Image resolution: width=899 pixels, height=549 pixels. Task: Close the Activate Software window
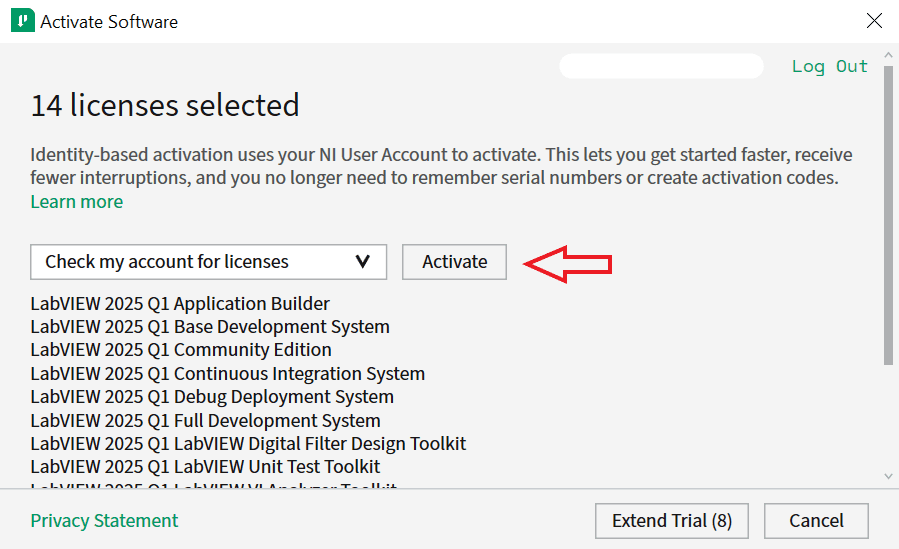tap(874, 21)
